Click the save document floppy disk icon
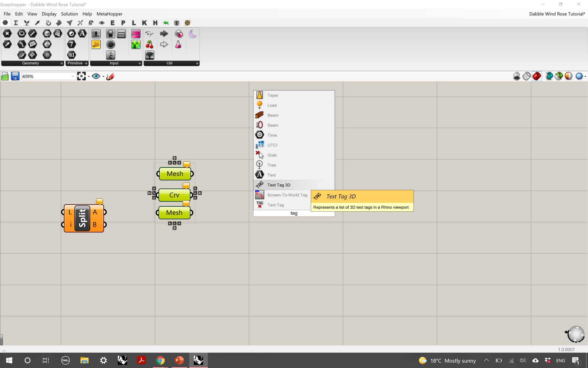This screenshot has height=368, width=588. pos(15,76)
